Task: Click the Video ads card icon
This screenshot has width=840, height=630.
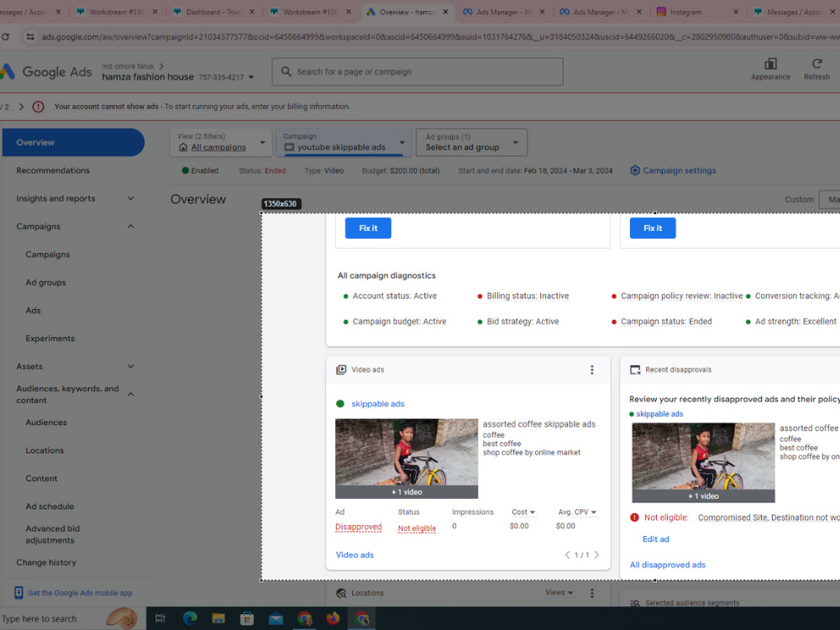Action: click(341, 370)
